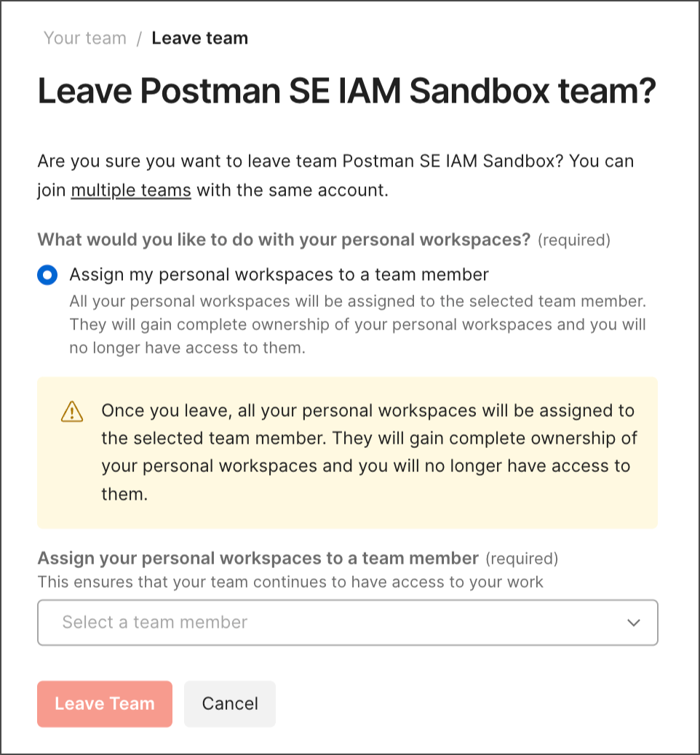
Task: Click the yellow warning notice banner
Action: [347, 452]
